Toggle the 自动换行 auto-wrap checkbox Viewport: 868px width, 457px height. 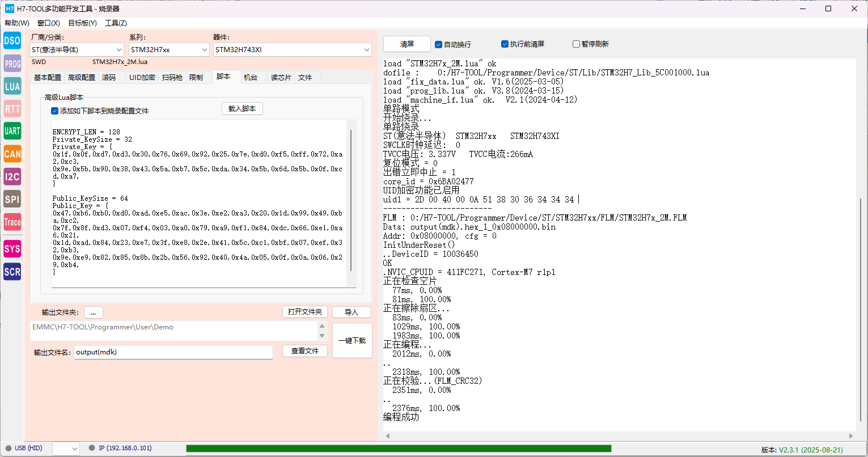tap(438, 44)
